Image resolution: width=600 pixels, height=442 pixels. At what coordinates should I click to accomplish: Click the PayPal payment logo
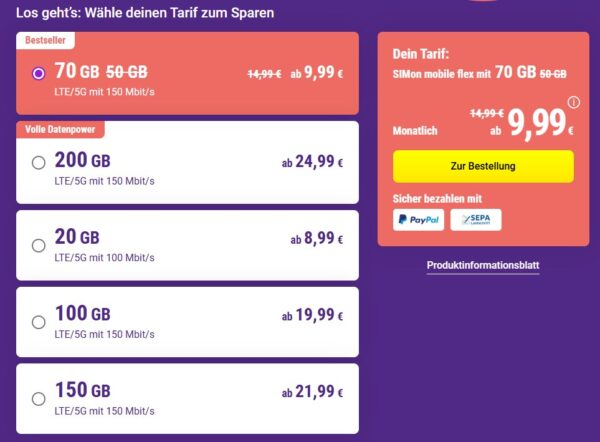point(418,220)
